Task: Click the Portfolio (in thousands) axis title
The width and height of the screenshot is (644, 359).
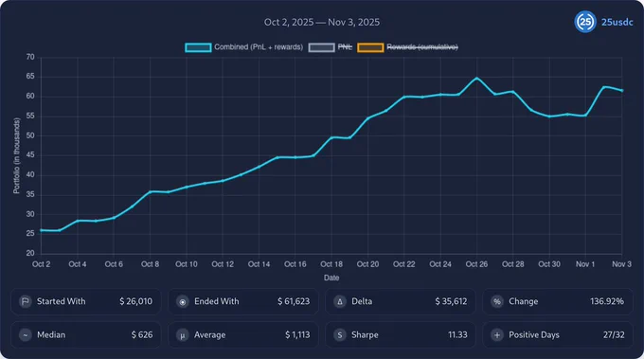Action: pyautogui.click(x=16, y=155)
